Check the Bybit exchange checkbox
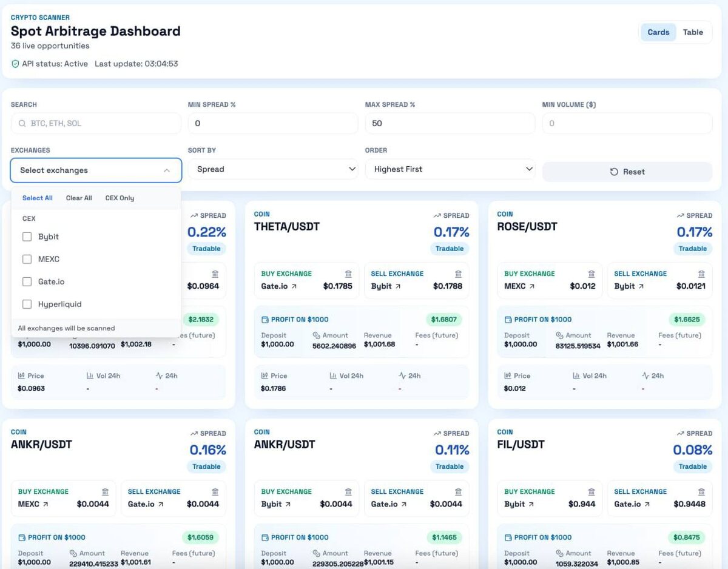Viewport: 728px width, 569px height. (27, 237)
